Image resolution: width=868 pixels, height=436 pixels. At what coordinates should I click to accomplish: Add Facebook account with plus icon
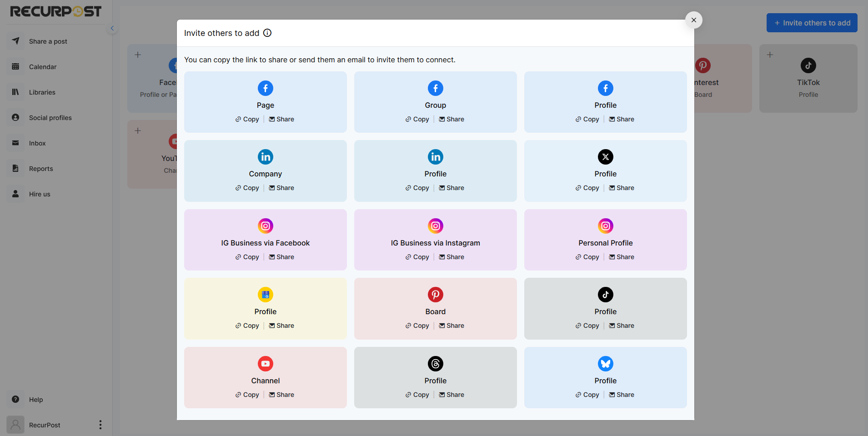(x=138, y=55)
